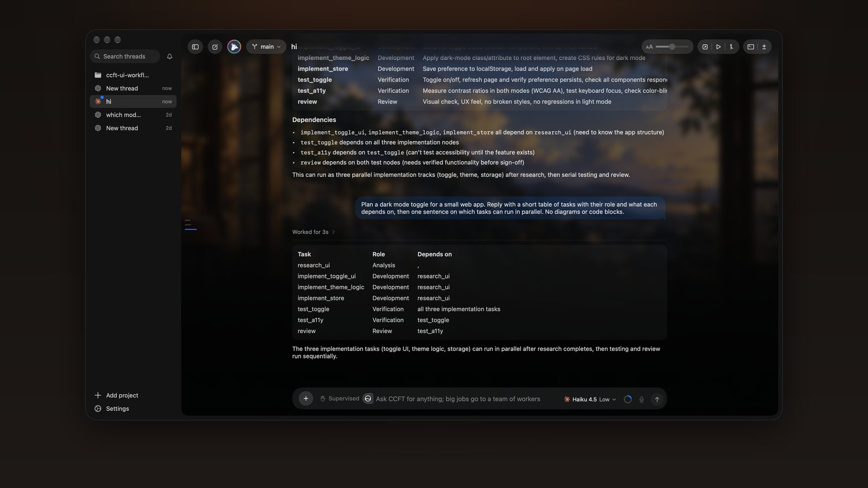
Task: Toggle the sidebar panel icon
Action: pyautogui.click(x=195, y=47)
